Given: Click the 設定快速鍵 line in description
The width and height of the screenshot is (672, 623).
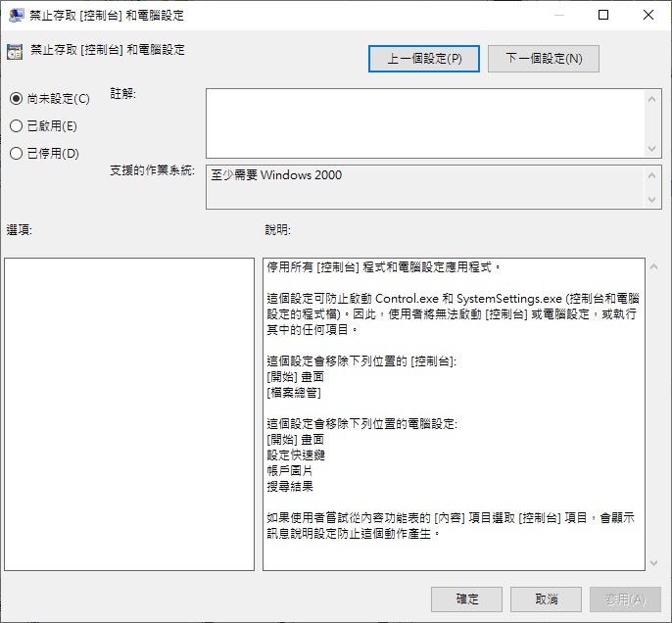Looking at the screenshot, I should (x=296, y=455).
